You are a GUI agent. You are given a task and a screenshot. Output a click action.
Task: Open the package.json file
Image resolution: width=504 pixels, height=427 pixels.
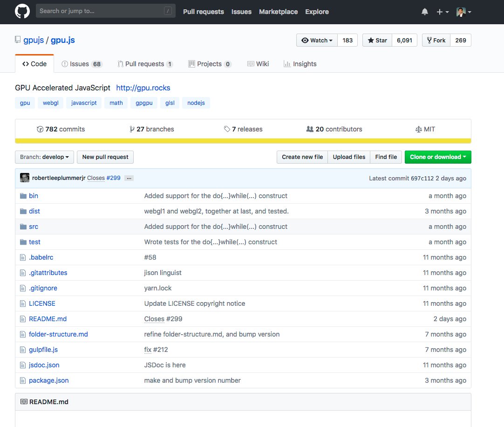tap(49, 381)
